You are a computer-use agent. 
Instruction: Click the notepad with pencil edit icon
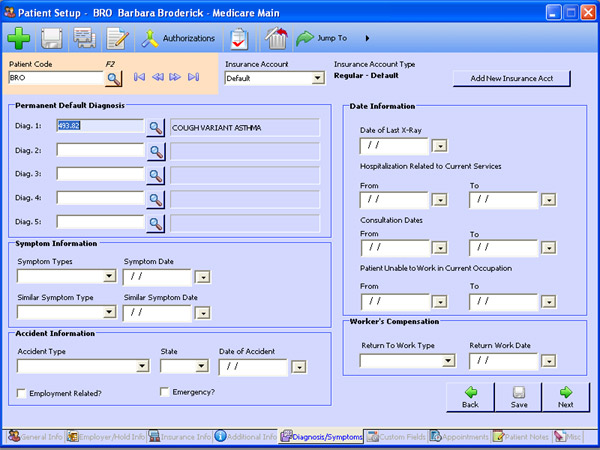click(117, 39)
